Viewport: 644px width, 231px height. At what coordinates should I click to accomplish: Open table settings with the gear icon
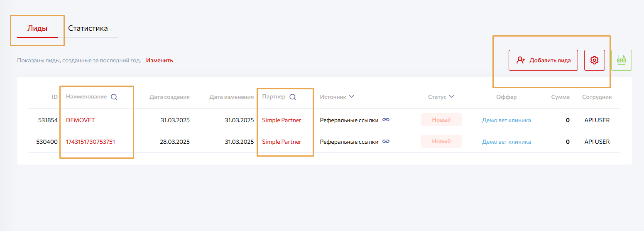click(x=594, y=60)
